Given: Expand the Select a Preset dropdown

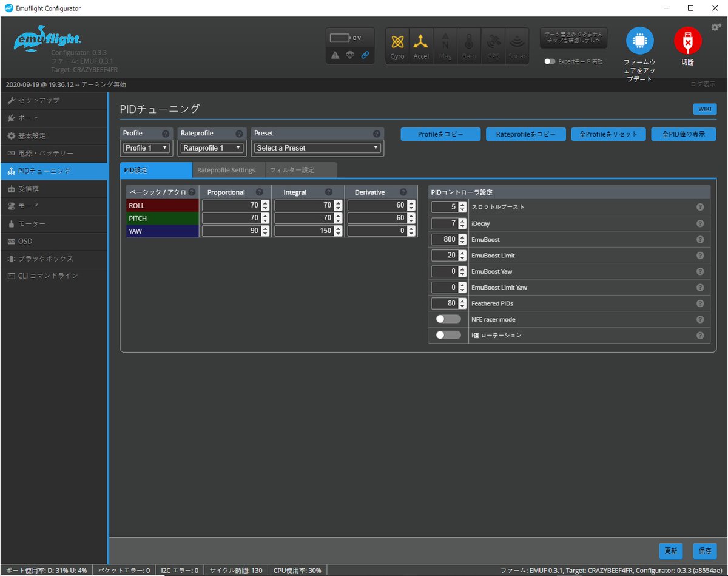Looking at the screenshot, I should (317, 147).
